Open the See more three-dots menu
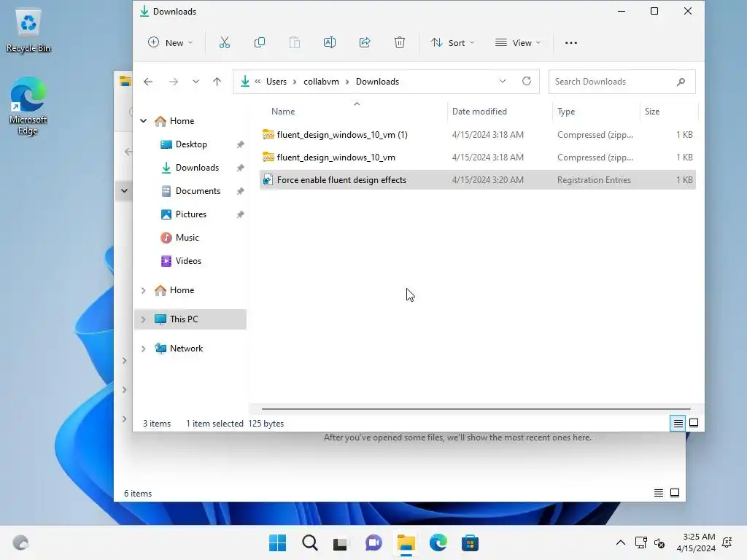Viewport: 747px width, 560px height. click(x=570, y=43)
